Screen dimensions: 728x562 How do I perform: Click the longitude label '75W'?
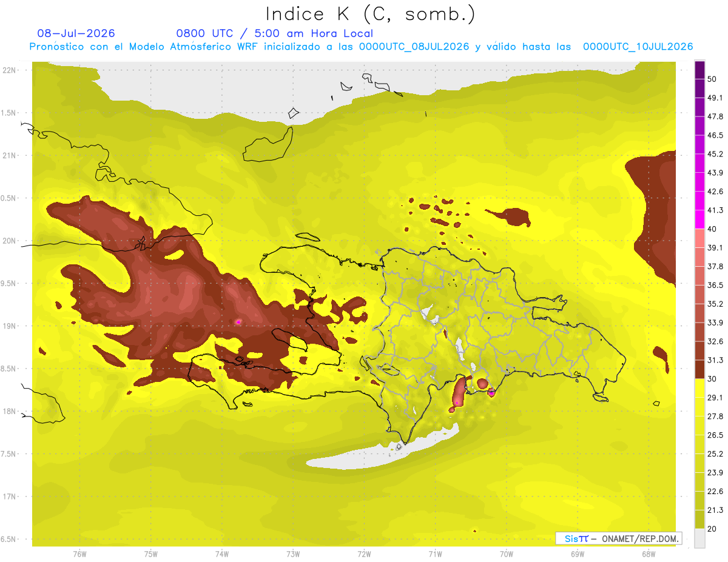(x=151, y=554)
